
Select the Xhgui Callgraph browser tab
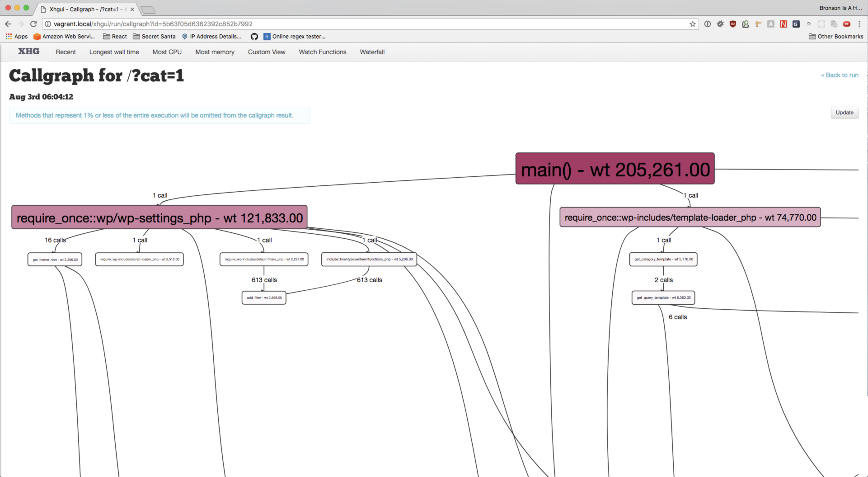point(86,9)
